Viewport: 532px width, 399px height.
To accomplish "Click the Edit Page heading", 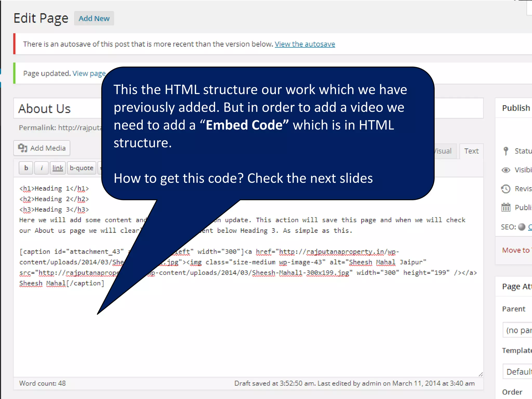I will (x=41, y=18).
